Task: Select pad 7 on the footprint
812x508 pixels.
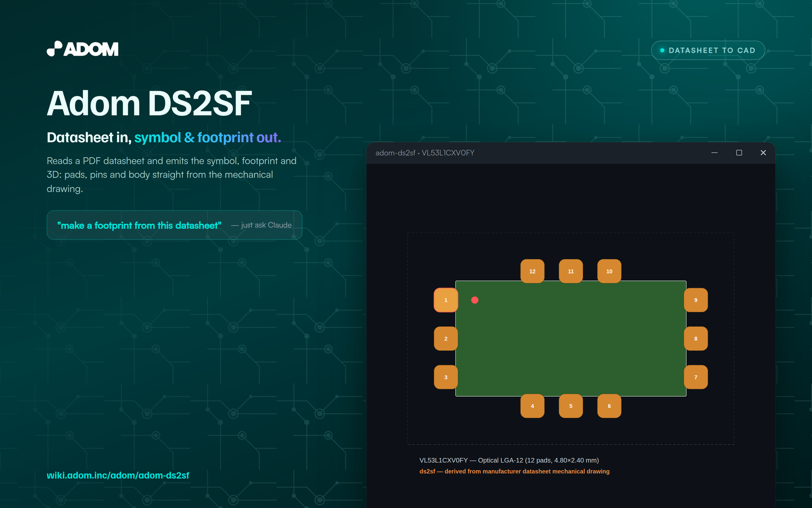Action: click(x=696, y=377)
